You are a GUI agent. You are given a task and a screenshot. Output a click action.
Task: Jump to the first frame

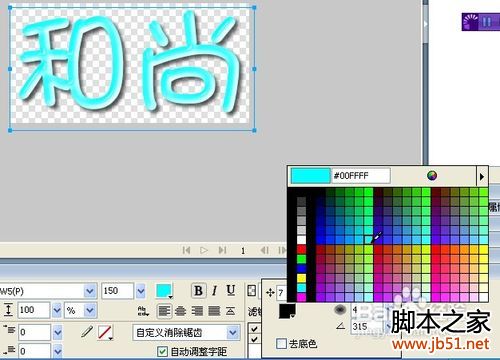click(x=186, y=250)
